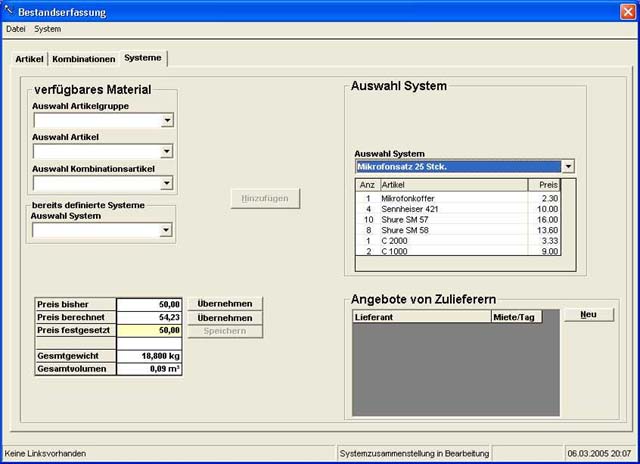Open the Datei menu

(x=16, y=29)
